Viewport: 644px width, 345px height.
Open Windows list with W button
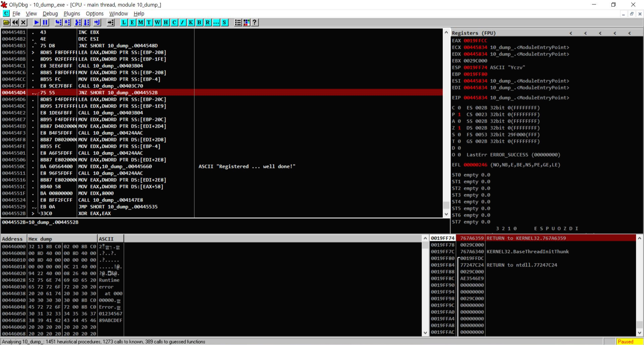coord(158,22)
